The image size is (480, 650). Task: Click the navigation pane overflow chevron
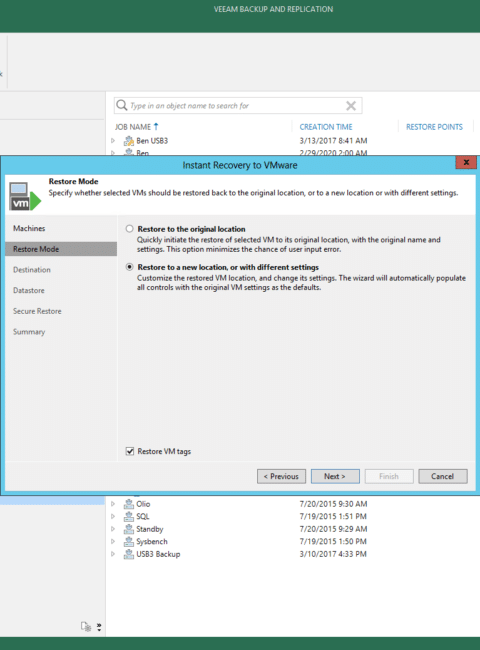click(99, 627)
